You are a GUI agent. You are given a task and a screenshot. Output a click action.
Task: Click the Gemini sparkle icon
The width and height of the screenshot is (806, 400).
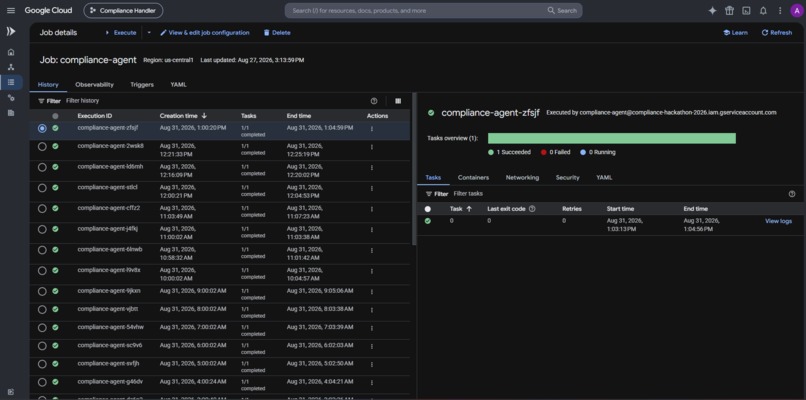click(712, 11)
